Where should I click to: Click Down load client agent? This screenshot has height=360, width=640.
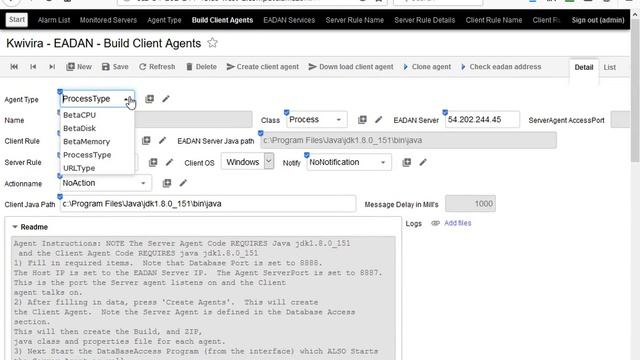point(351,67)
